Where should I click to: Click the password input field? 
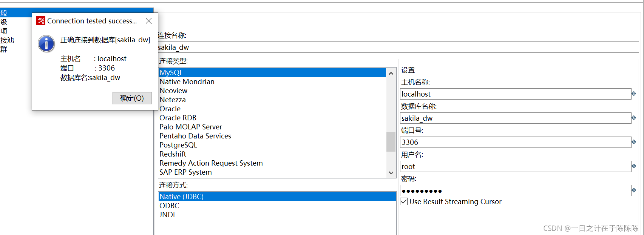[x=516, y=190]
